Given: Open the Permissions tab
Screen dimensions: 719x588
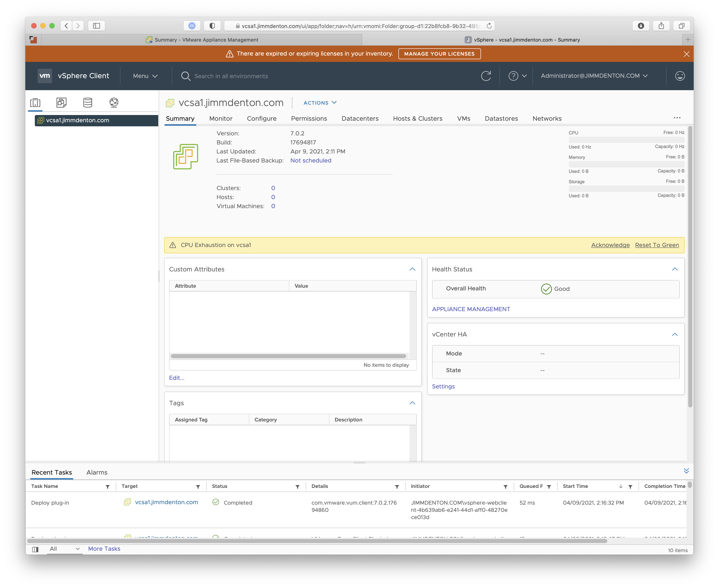Looking at the screenshot, I should pos(309,119).
